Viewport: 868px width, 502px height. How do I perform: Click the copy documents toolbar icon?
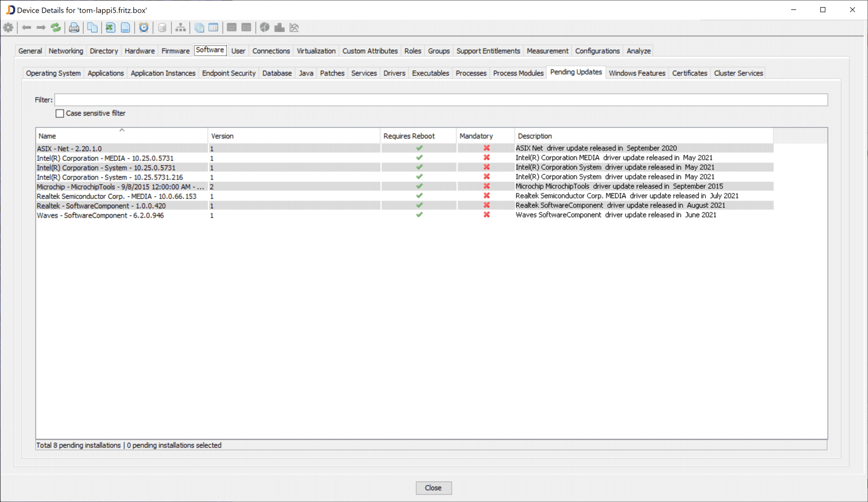(92, 28)
